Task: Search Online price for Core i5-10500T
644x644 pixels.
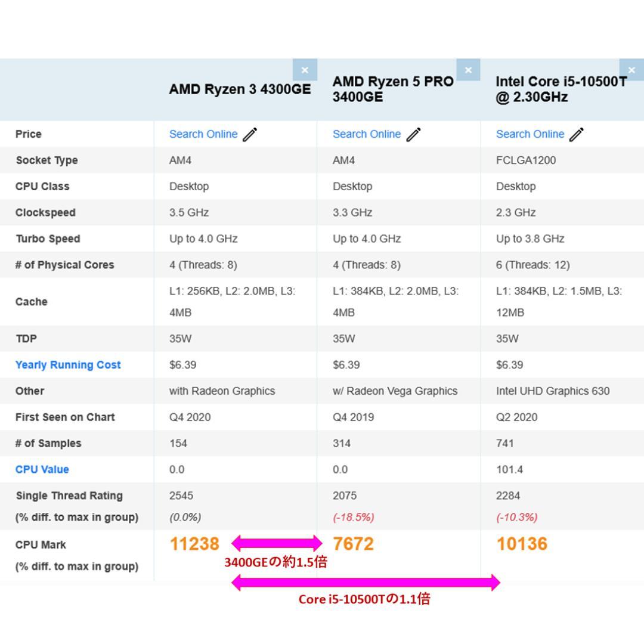Action: click(x=530, y=134)
